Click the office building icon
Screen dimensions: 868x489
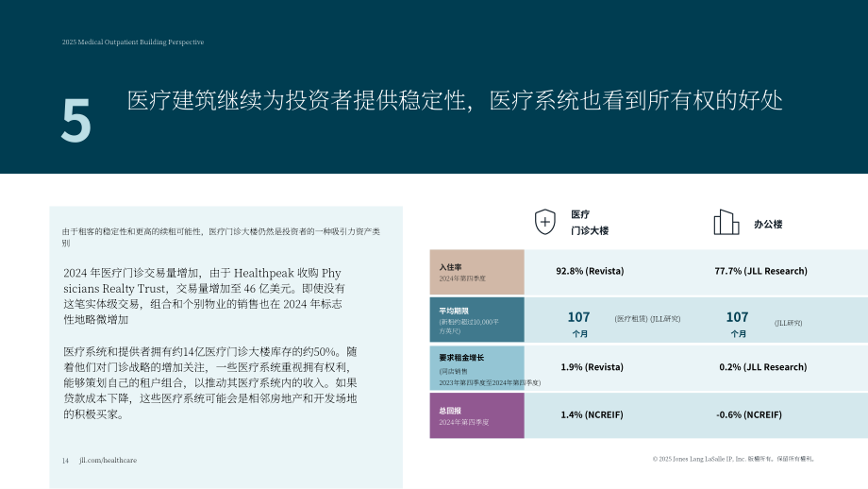point(726,222)
